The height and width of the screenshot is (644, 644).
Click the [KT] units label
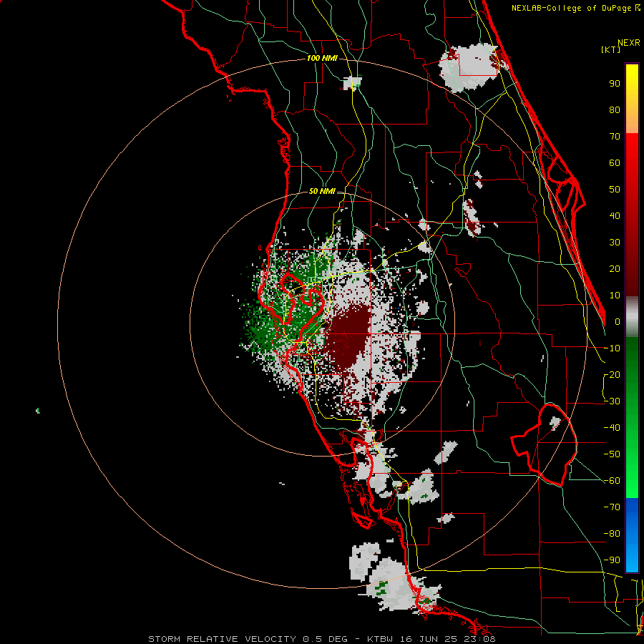611,49
